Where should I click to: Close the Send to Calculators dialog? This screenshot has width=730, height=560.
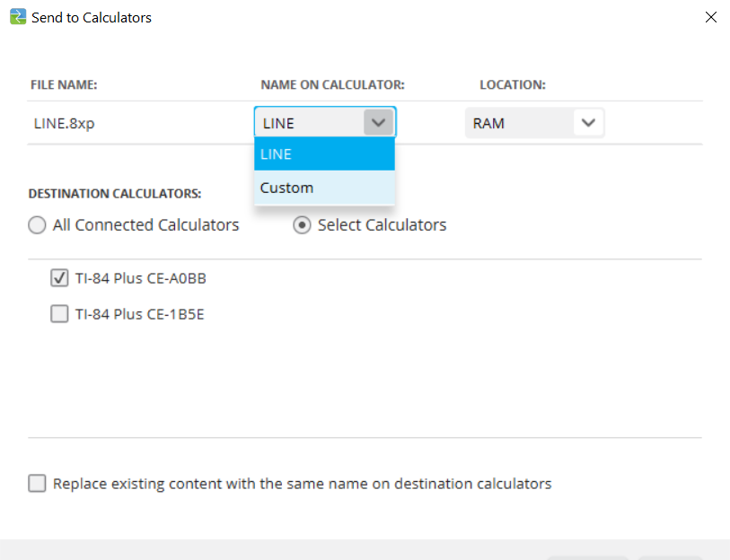(711, 17)
